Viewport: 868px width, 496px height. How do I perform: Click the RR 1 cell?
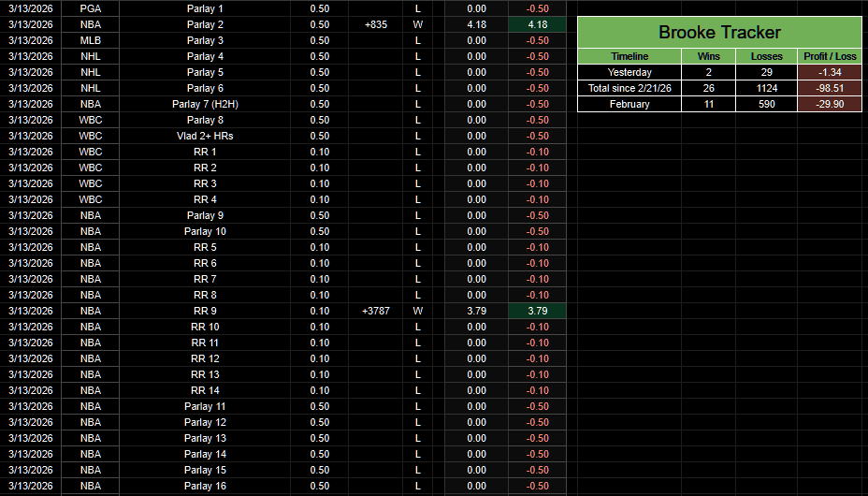(x=205, y=152)
